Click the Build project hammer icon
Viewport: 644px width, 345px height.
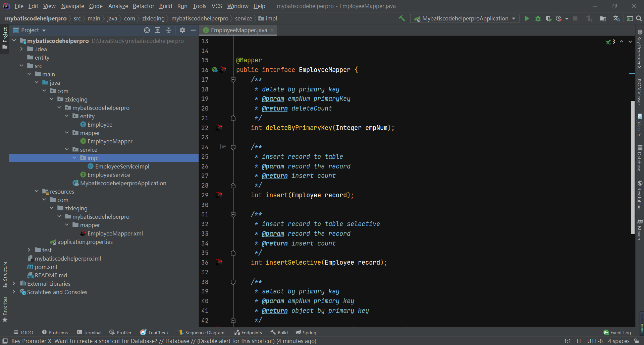click(x=402, y=18)
